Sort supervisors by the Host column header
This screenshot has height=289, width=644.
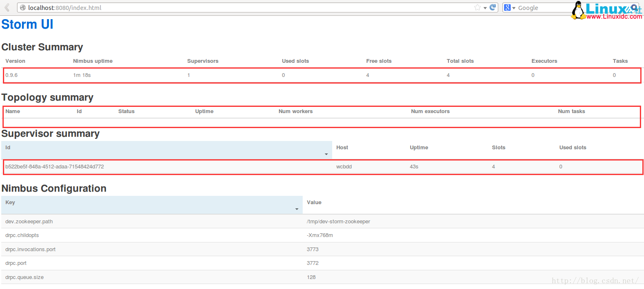coord(342,148)
